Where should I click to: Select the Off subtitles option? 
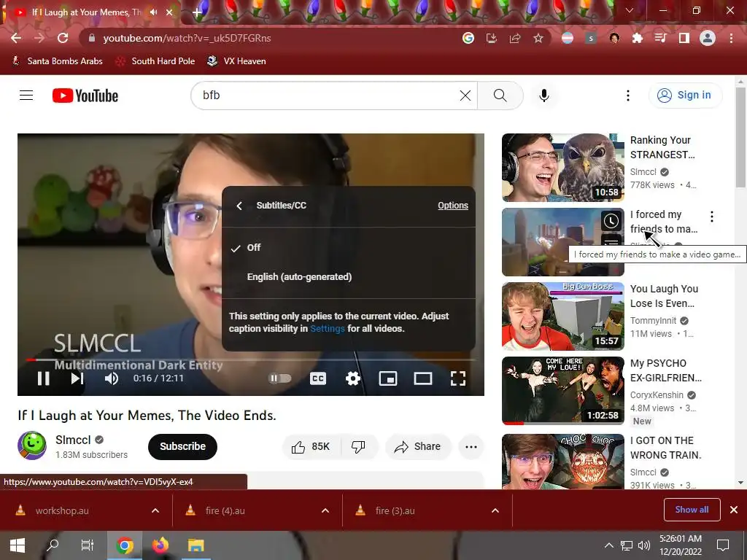pyautogui.click(x=349, y=248)
